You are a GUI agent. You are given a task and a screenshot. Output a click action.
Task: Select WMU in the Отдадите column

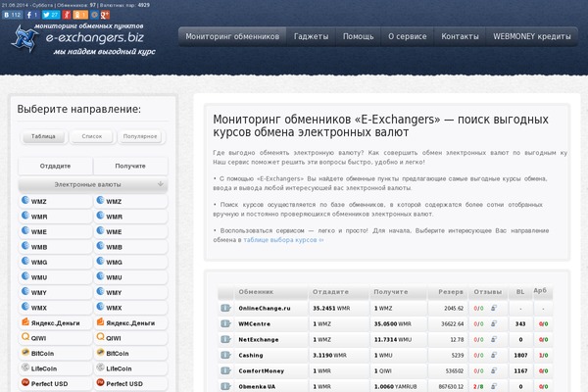tap(56, 276)
